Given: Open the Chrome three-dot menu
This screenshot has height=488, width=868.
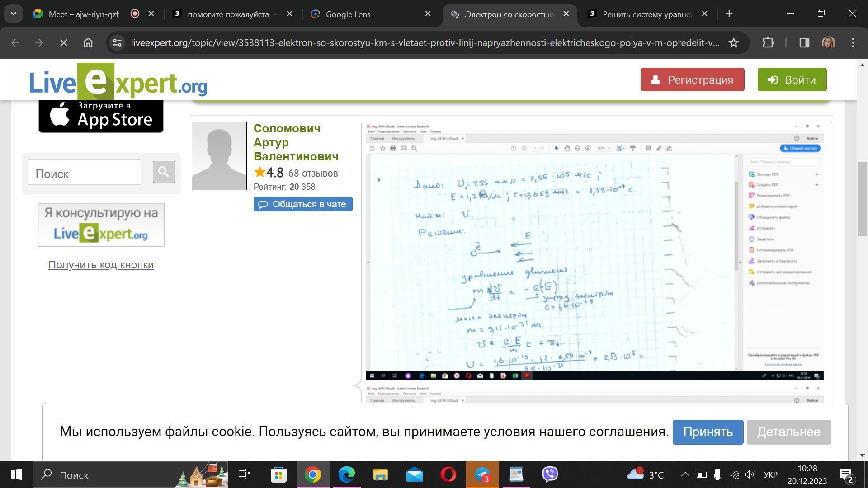Looking at the screenshot, I should click(853, 43).
